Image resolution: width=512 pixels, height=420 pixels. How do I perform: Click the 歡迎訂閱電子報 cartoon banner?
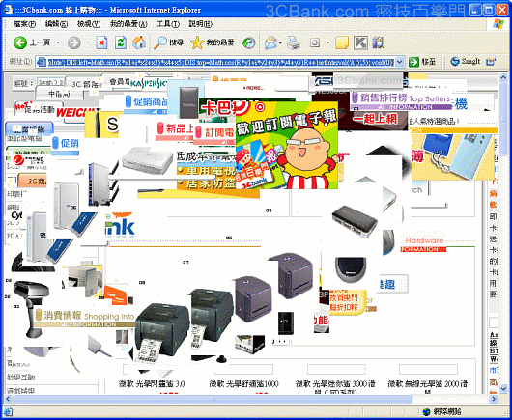pos(287,146)
